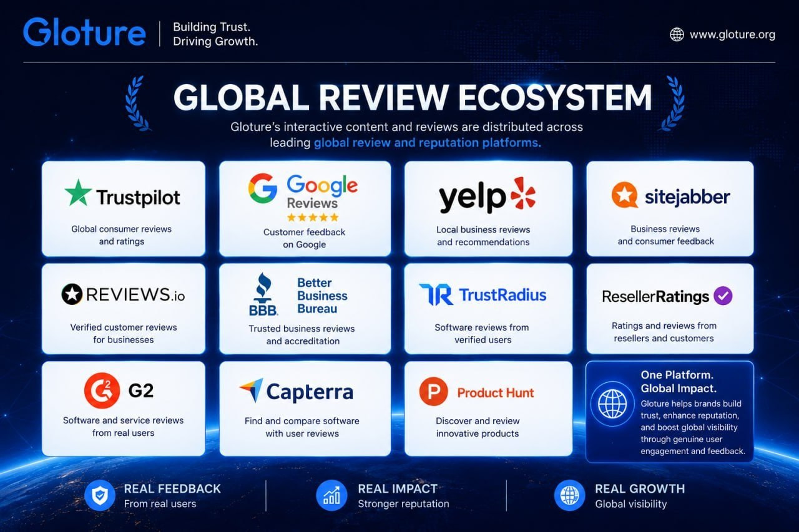Click the orange Sitejabber star bubble icon
This screenshot has width=799, height=532.
(624, 195)
